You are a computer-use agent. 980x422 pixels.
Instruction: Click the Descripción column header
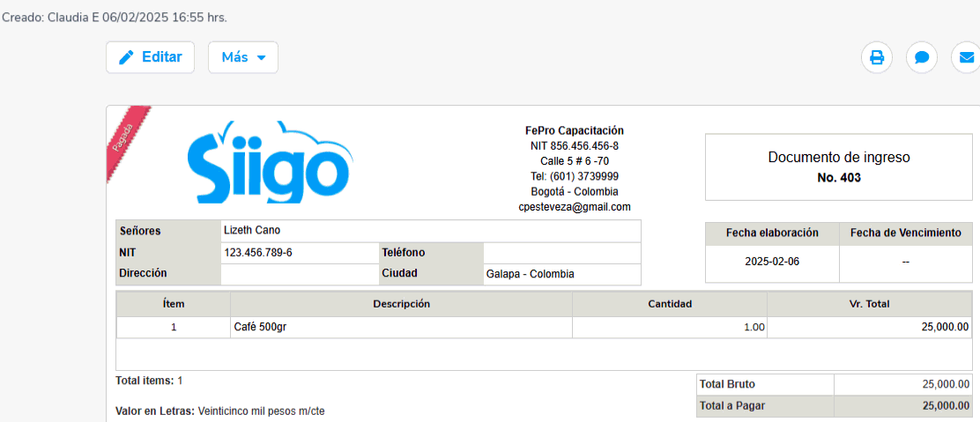point(401,305)
